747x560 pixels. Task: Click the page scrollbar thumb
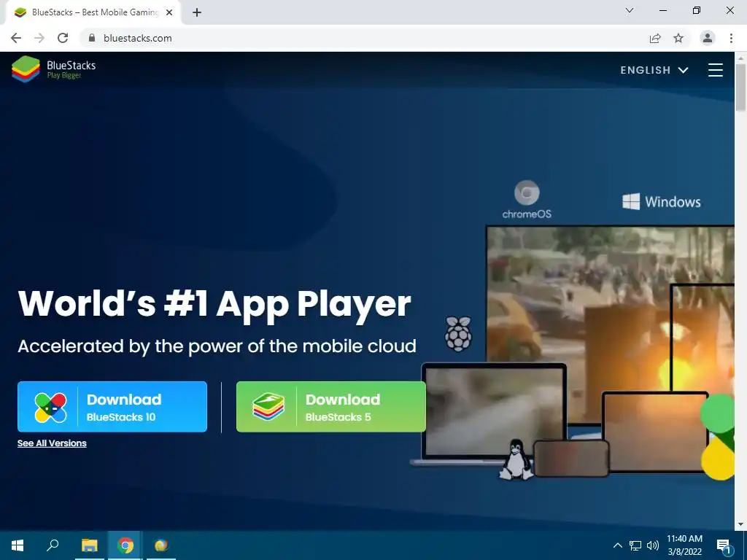pos(740,87)
